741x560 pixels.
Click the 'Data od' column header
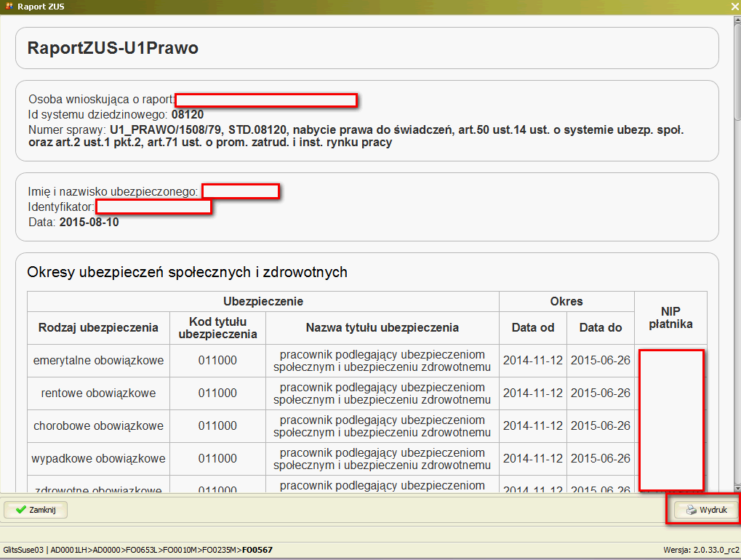coord(533,327)
